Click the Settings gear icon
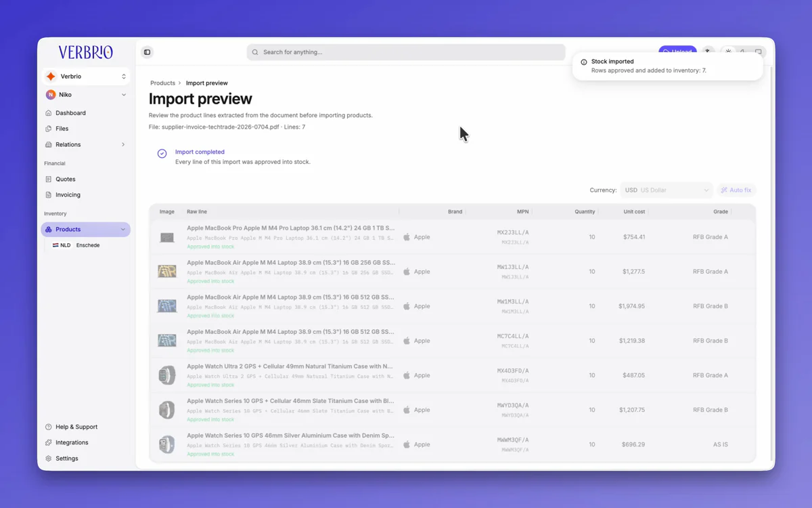 (48, 459)
